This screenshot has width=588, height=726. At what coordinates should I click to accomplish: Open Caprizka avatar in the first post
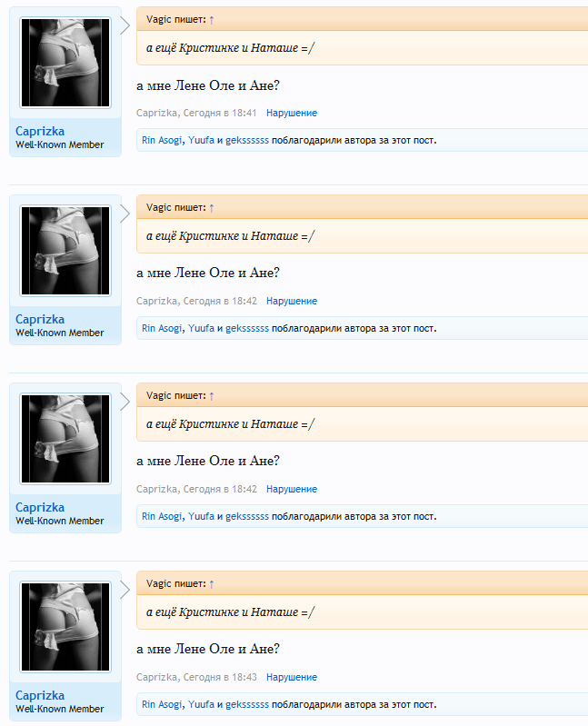tap(65, 63)
